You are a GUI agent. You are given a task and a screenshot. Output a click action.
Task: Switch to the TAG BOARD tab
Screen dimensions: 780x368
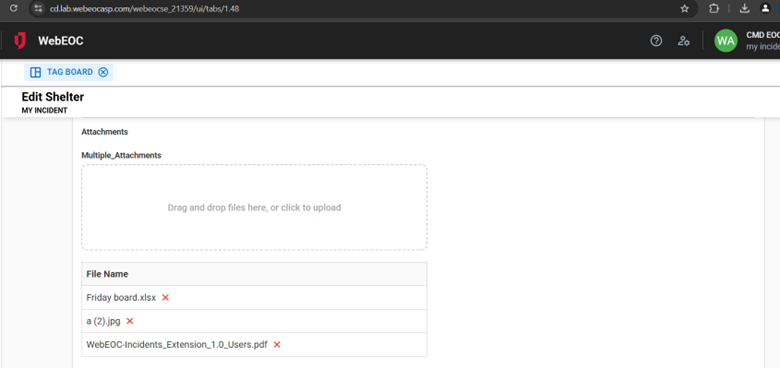[x=70, y=72]
